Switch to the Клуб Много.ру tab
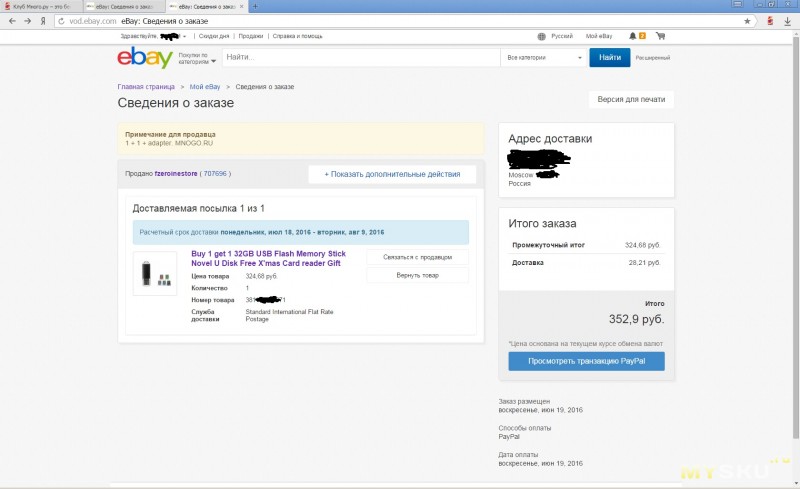 (x=41, y=7)
